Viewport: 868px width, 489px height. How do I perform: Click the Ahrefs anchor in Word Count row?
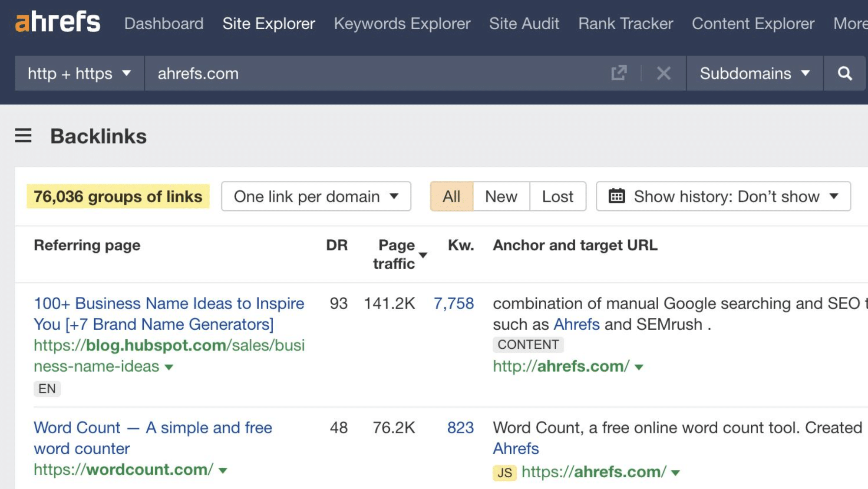516,449
